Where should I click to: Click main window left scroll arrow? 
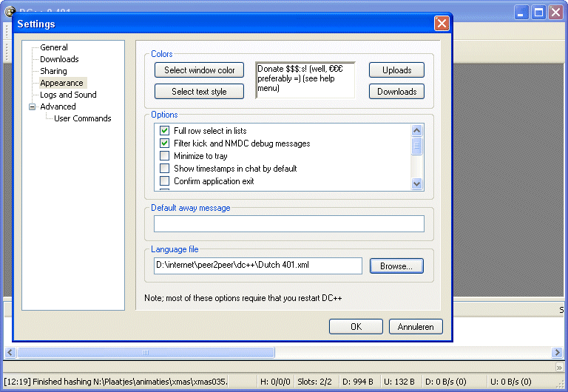click(10, 352)
